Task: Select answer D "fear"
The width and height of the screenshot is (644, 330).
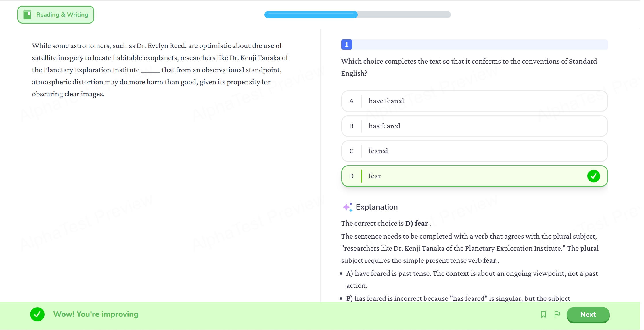Action: click(474, 176)
